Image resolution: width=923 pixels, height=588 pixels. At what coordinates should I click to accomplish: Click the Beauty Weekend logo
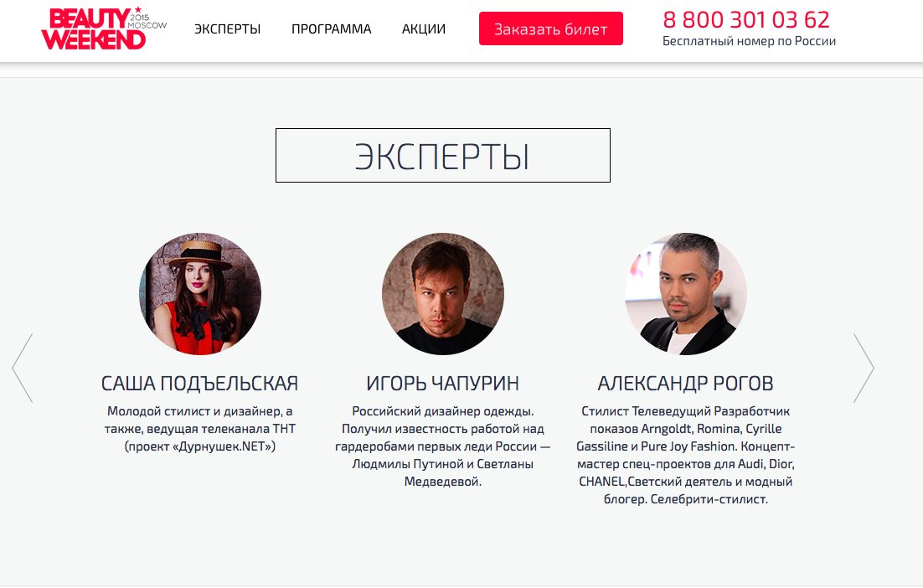104,28
